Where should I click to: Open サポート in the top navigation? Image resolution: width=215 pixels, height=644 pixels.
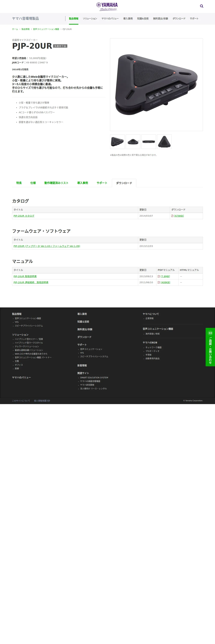194,19
